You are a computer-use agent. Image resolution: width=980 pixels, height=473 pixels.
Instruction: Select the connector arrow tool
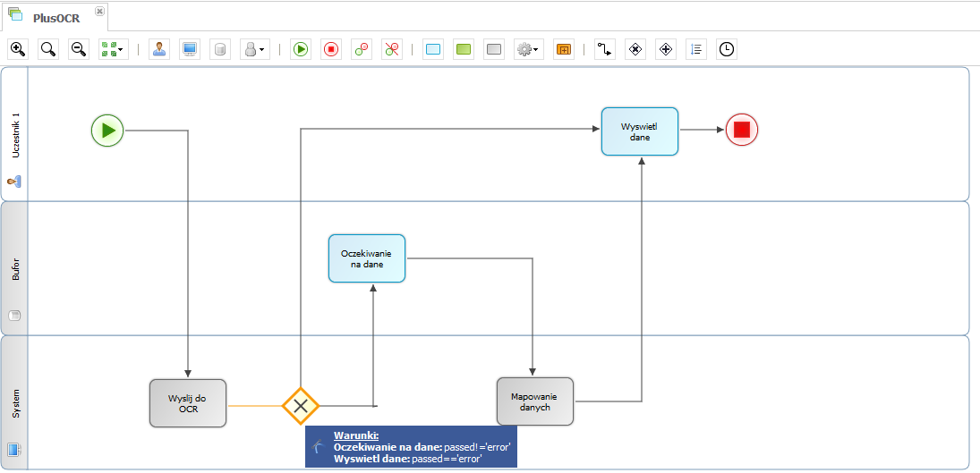pyautogui.click(x=605, y=49)
